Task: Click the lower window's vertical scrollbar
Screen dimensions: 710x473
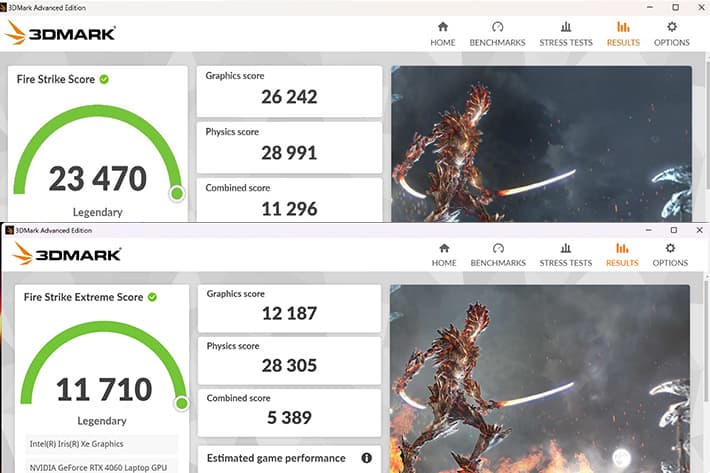Action: [x=706, y=339]
